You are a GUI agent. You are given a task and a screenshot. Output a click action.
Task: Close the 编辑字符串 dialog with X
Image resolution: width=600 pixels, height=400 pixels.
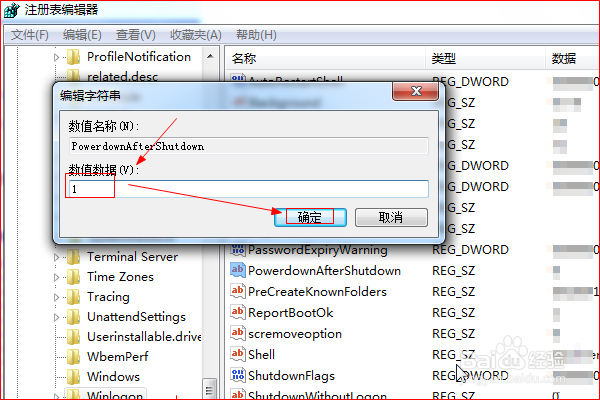pyautogui.click(x=416, y=91)
